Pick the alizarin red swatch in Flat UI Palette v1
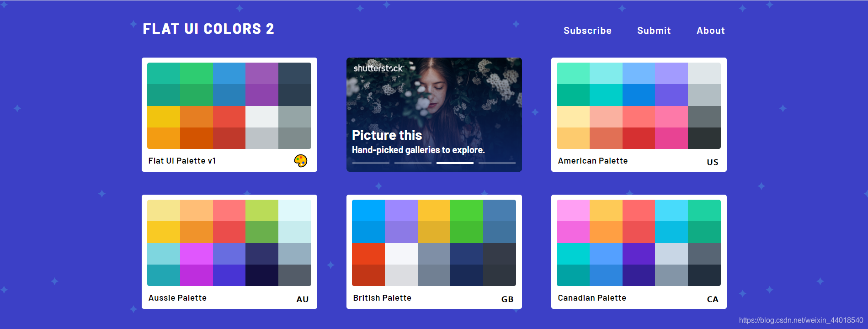Viewport: 868px width, 329px height. click(229, 117)
